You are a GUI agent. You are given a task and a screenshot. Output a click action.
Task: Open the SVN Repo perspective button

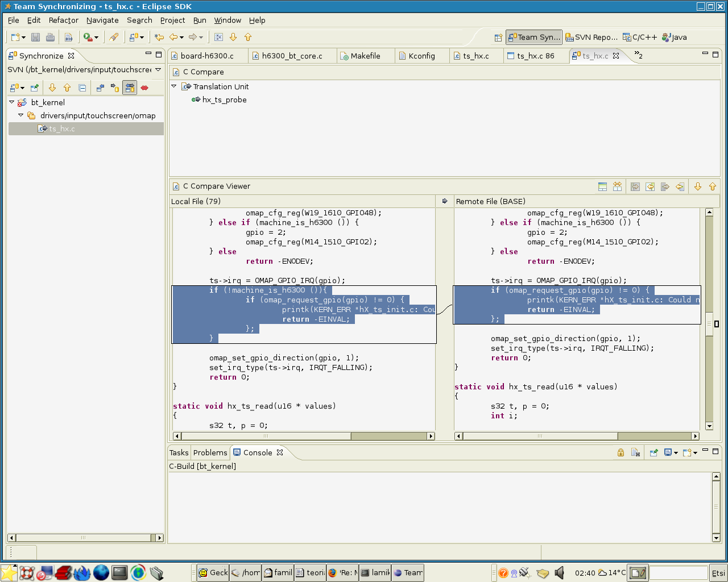[x=591, y=37]
